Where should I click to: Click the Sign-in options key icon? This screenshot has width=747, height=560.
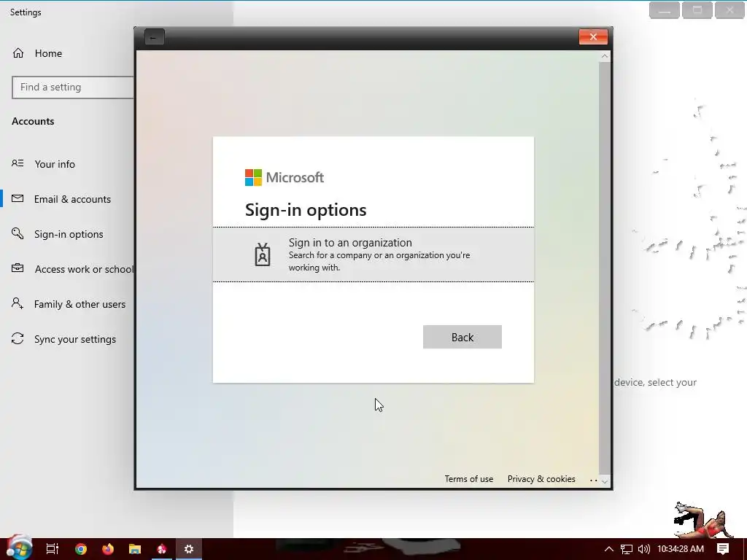(18, 233)
